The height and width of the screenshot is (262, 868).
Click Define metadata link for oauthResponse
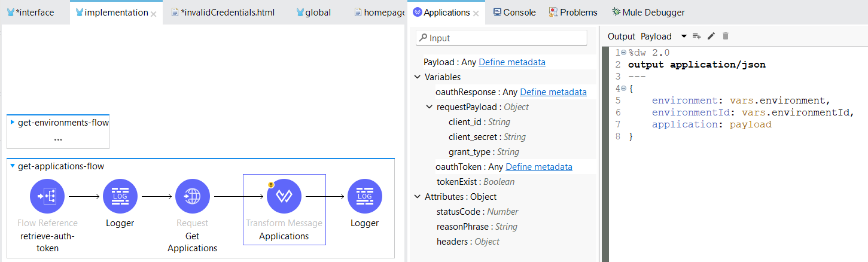point(553,92)
